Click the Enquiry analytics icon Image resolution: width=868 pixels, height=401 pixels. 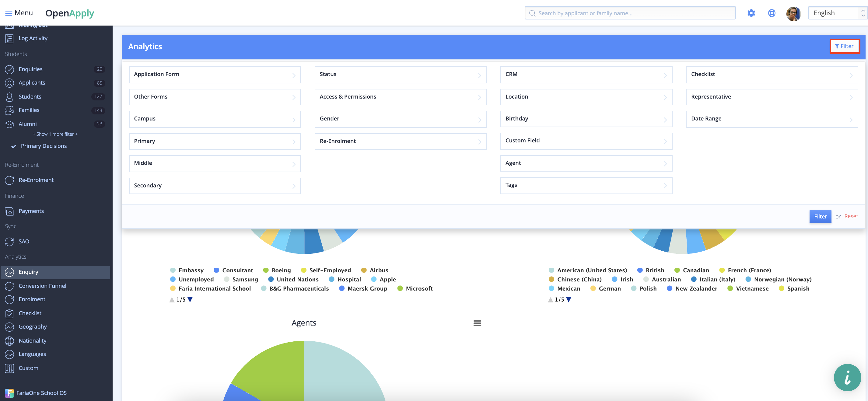(9, 272)
